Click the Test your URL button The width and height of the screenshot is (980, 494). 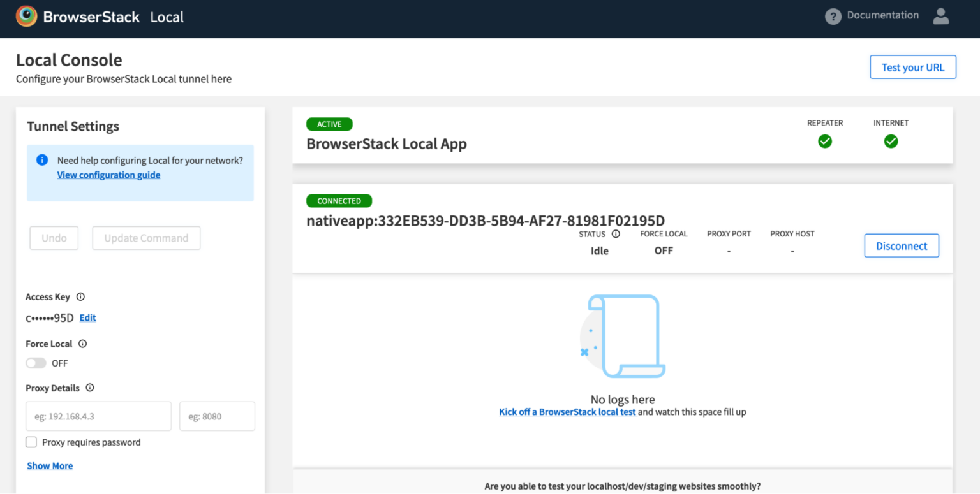(x=912, y=67)
